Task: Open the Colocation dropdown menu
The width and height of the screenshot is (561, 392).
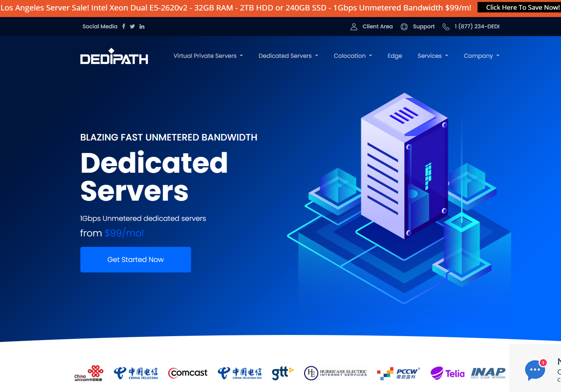Action: click(353, 56)
